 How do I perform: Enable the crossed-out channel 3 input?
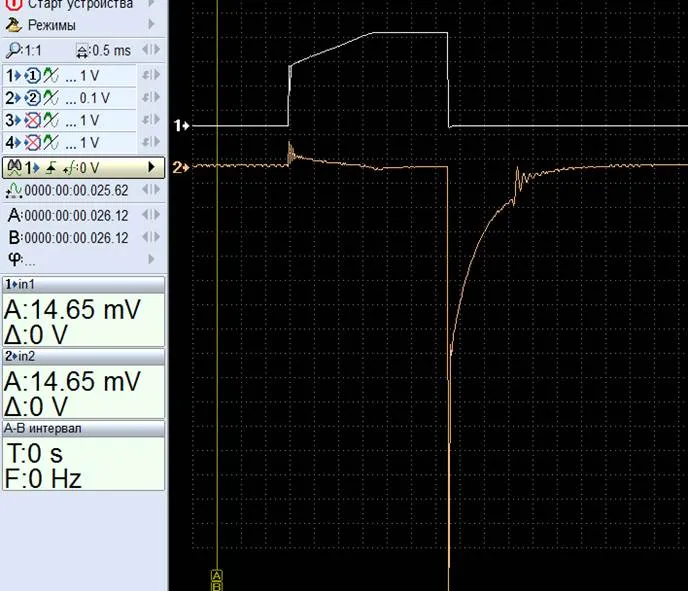31,121
